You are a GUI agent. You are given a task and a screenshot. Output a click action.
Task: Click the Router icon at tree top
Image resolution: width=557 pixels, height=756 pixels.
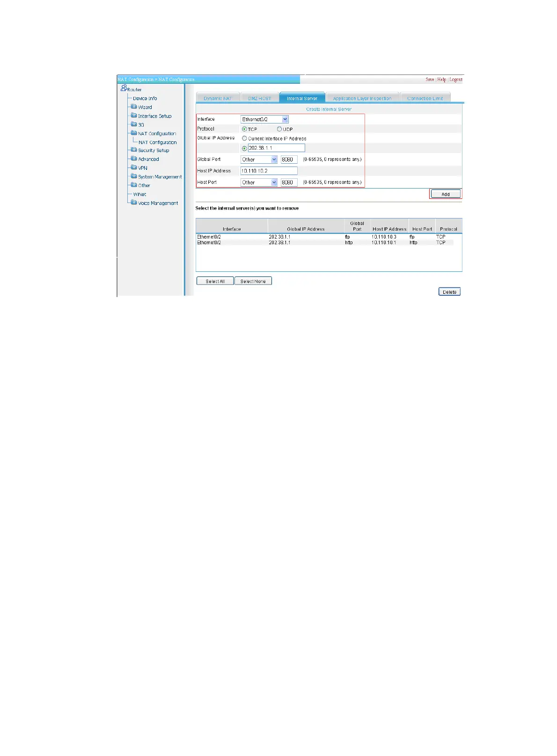point(124,87)
